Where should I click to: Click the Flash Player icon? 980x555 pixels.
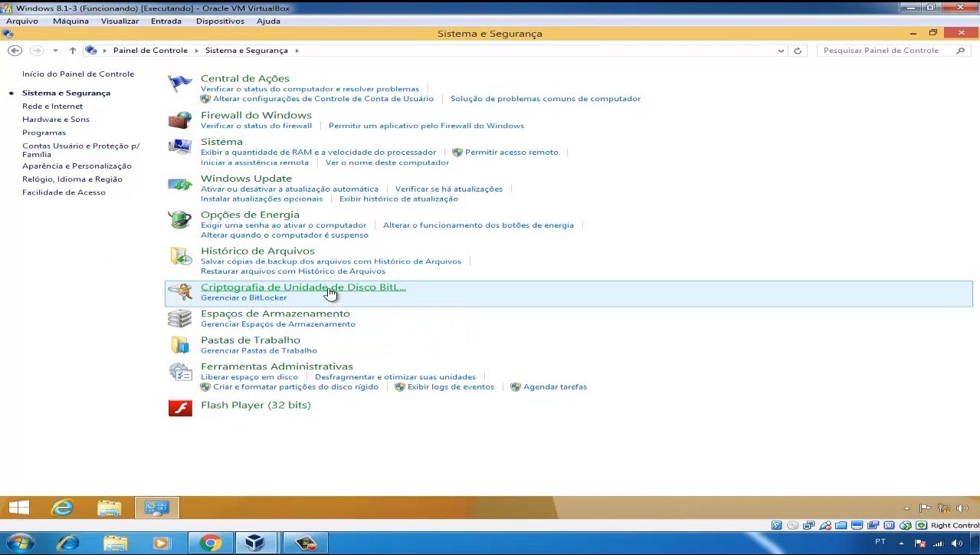click(180, 407)
